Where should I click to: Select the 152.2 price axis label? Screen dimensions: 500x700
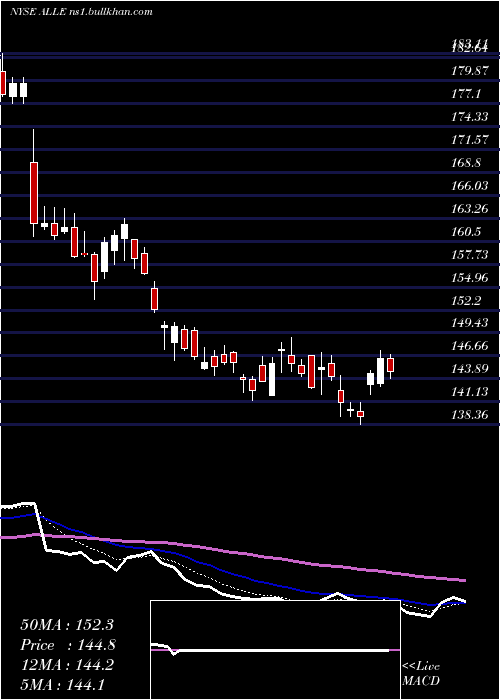pos(466,301)
